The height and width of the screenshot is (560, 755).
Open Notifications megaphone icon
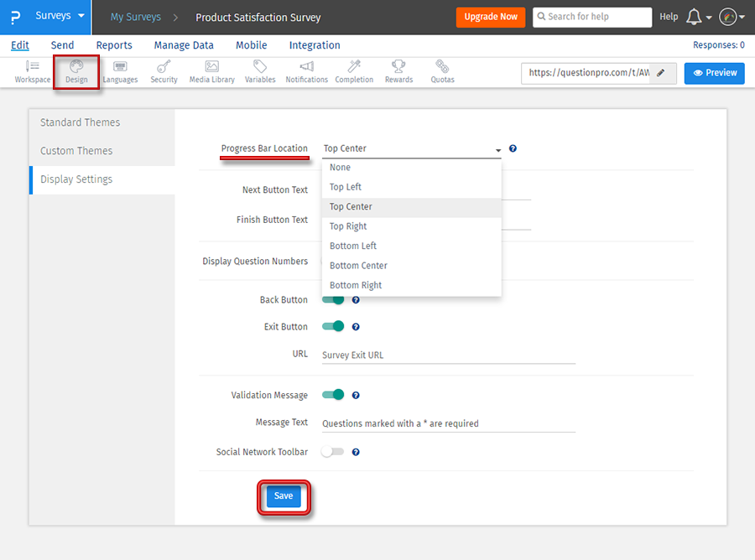[306, 71]
